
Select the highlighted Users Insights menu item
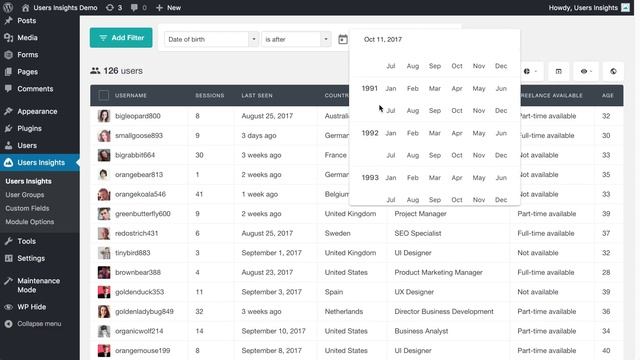pyautogui.click(x=41, y=162)
